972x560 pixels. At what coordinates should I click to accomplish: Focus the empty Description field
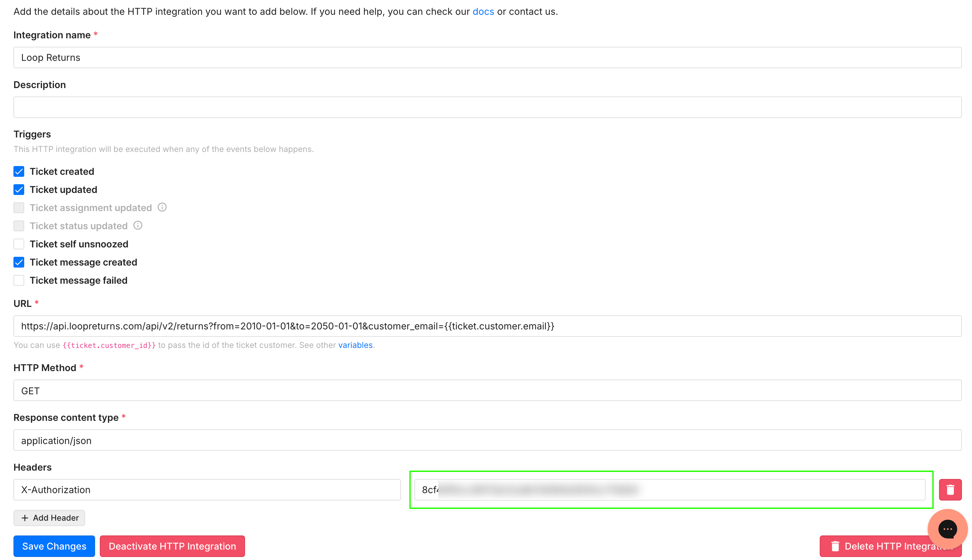[487, 107]
